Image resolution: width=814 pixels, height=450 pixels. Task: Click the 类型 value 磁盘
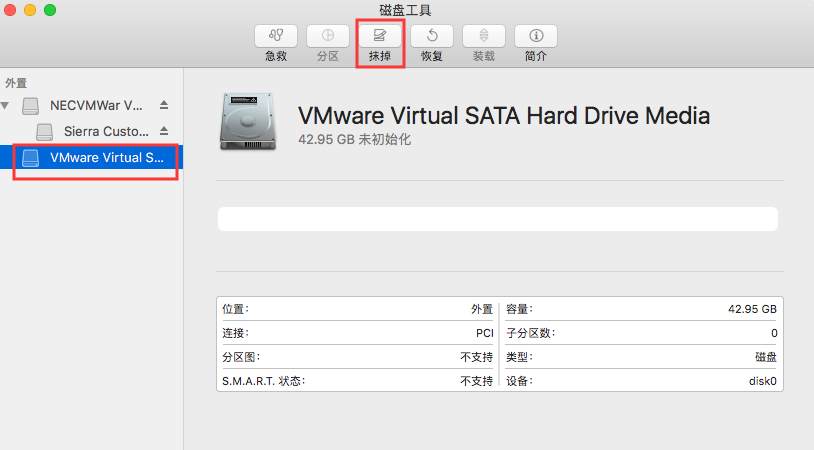(766, 357)
